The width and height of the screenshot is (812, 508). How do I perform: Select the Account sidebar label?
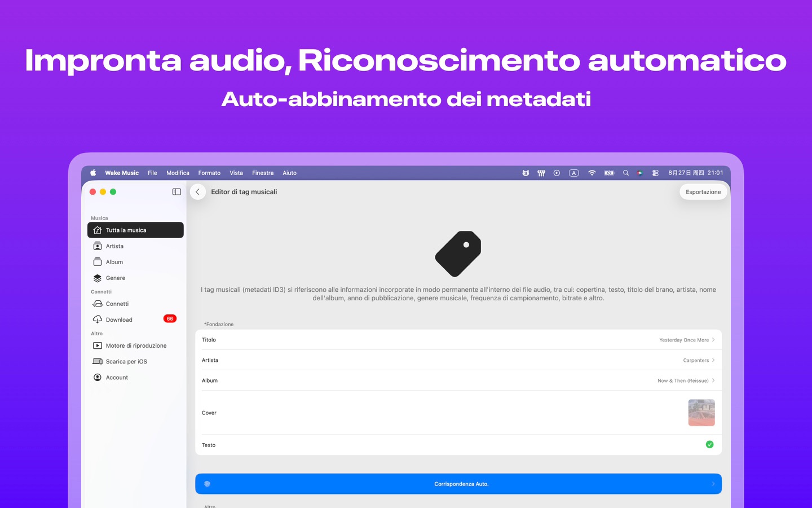pos(117,377)
